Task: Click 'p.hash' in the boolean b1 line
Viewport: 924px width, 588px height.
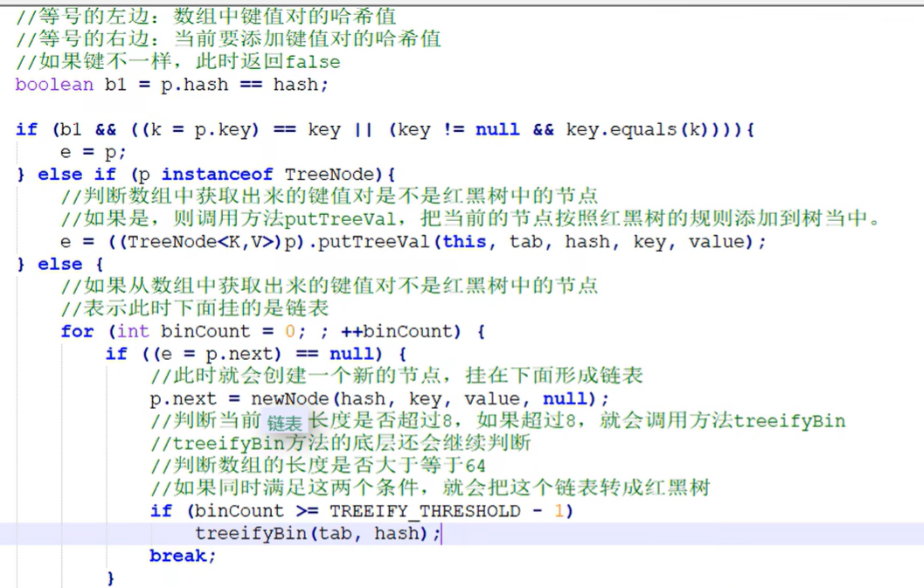Action: click(x=194, y=85)
